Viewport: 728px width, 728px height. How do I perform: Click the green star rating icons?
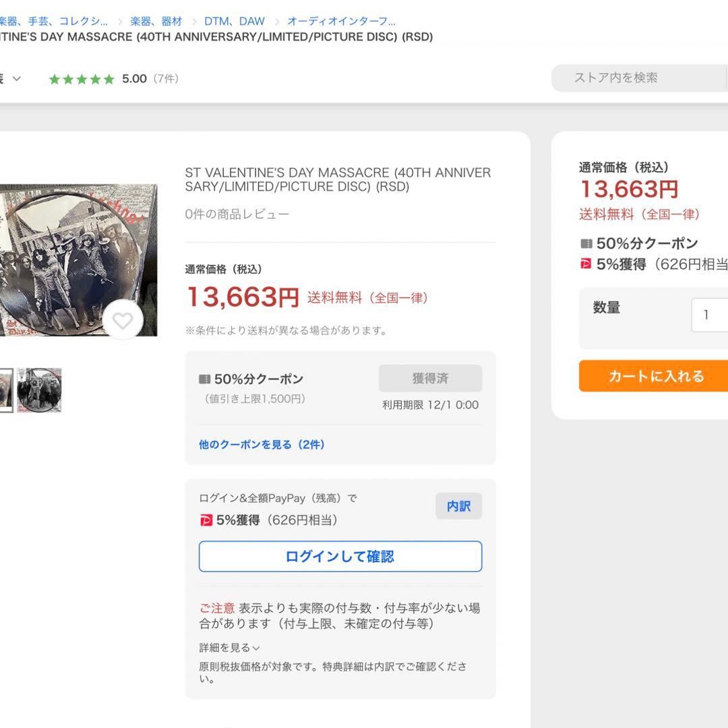click(x=82, y=79)
